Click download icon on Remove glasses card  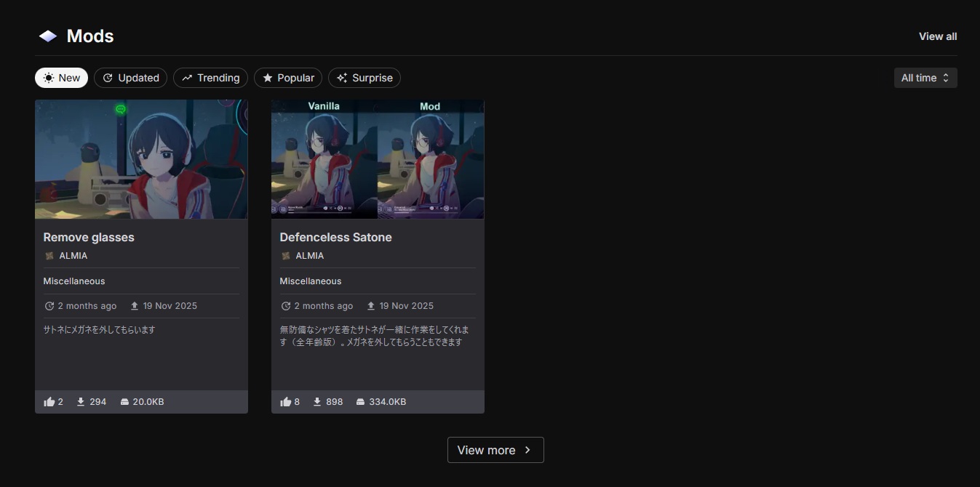pyautogui.click(x=81, y=402)
